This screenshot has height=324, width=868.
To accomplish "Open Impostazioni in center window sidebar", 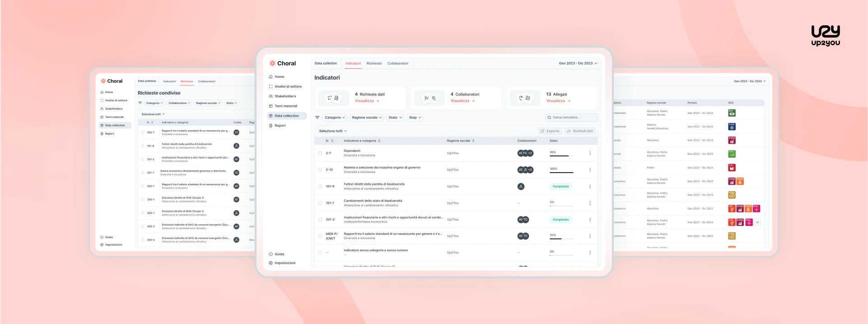I will [282, 263].
